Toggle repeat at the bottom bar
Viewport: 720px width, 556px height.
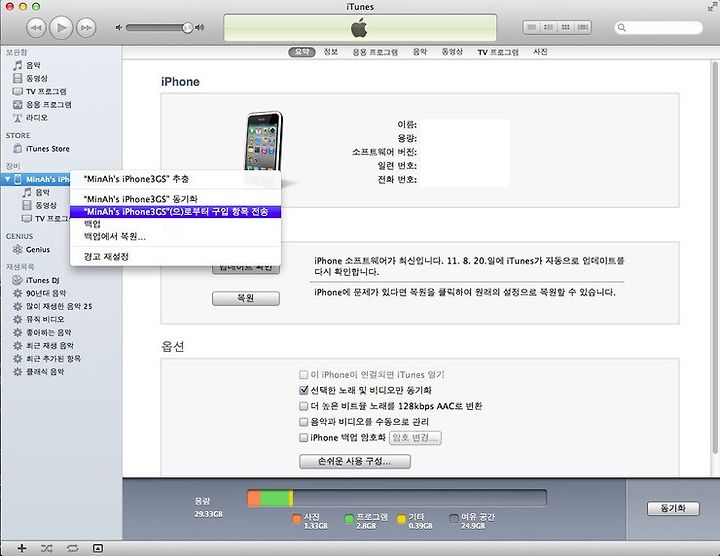click(72, 548)
